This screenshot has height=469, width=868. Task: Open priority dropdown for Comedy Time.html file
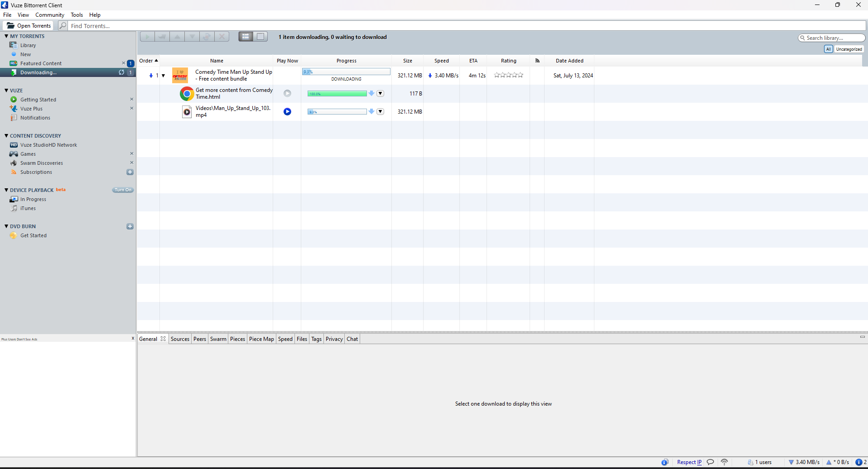tap(380, 93)
